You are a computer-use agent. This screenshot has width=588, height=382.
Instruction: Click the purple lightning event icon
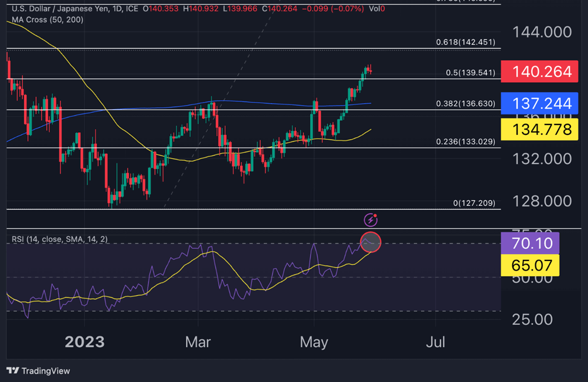pyautogui.click(x=371, y=220)
